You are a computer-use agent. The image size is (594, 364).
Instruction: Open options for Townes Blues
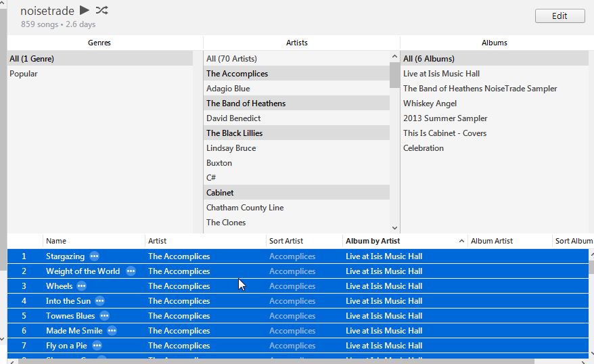[105, 315]
